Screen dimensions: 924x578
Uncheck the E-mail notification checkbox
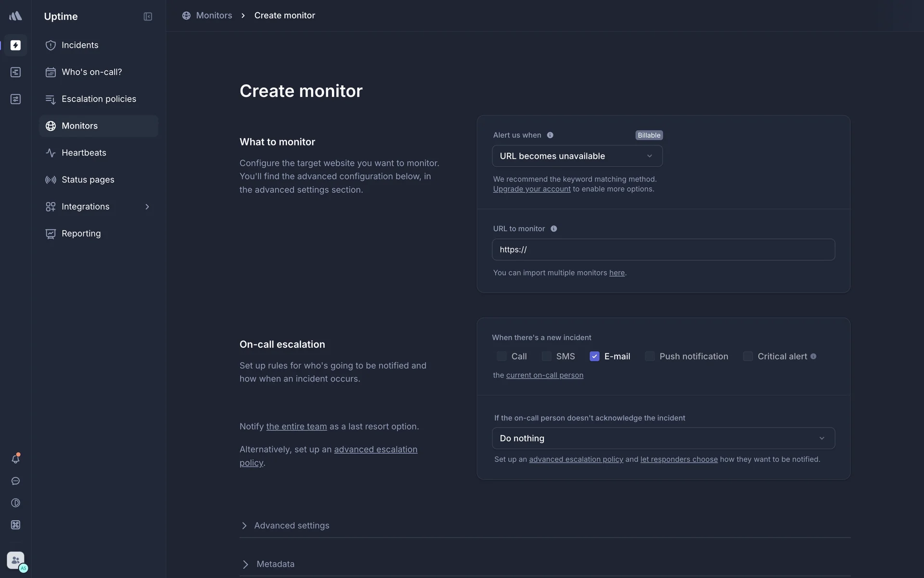coord(594,356)
